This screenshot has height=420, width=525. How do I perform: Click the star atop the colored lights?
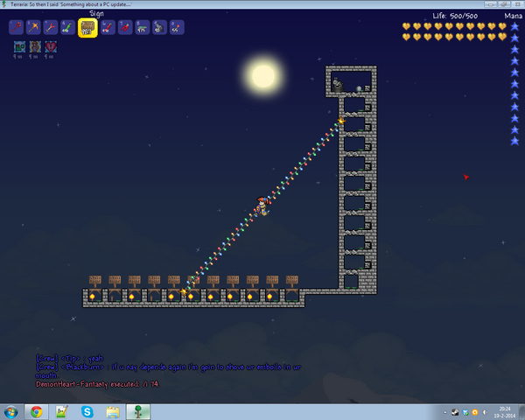(x=341, y=121)
